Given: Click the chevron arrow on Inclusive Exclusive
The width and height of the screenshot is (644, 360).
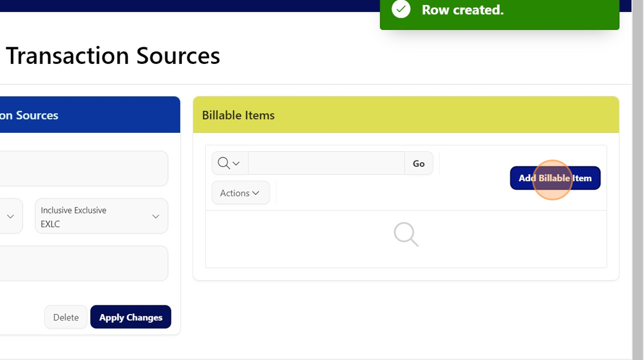Looking at the screenshot, I should (x=155, y=216).
